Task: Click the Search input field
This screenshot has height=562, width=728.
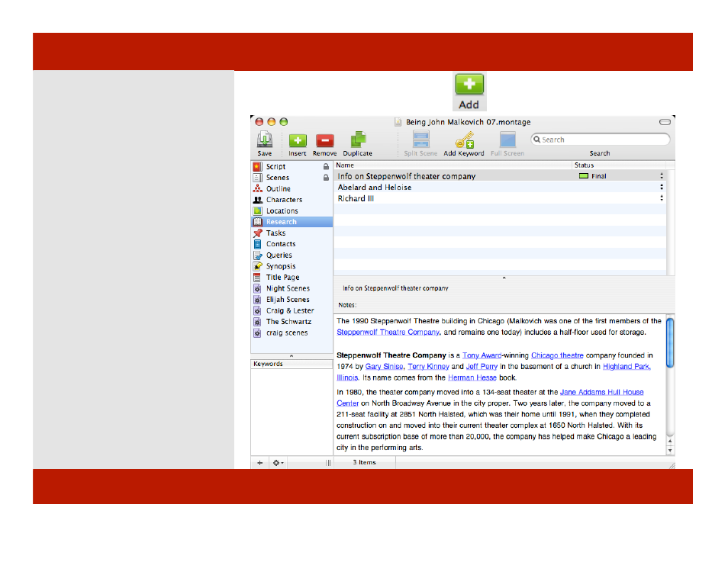Action: 601,140
